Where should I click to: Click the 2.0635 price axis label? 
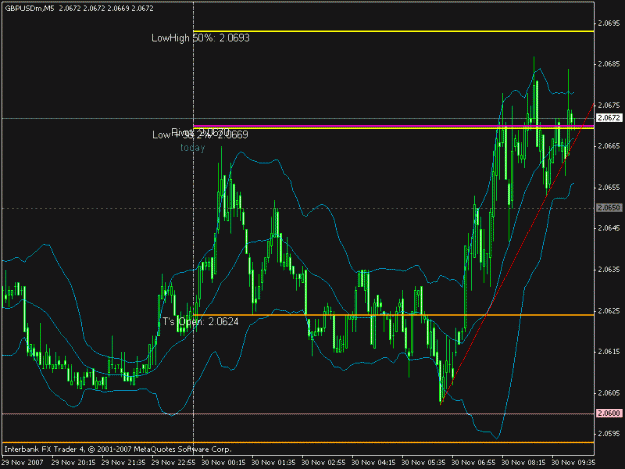(609, 270)
